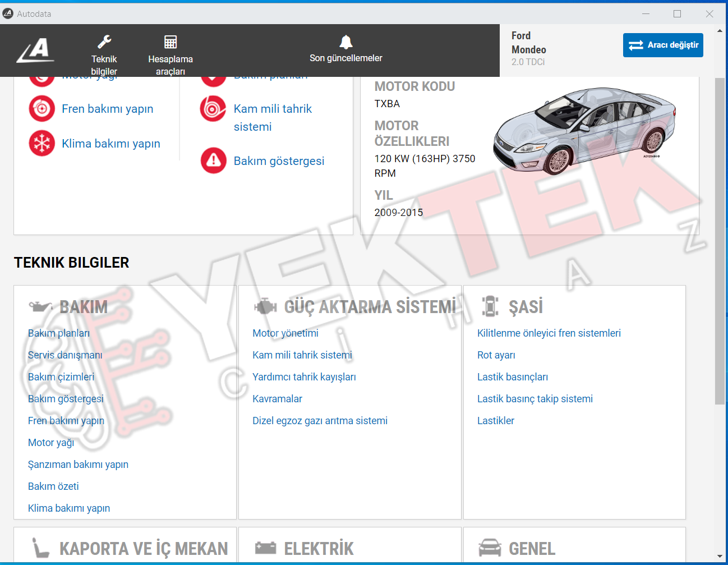Viewport: 728px width, 565px height.
Task: Open Bakım çizimleri link
Action: click(61, 377)
